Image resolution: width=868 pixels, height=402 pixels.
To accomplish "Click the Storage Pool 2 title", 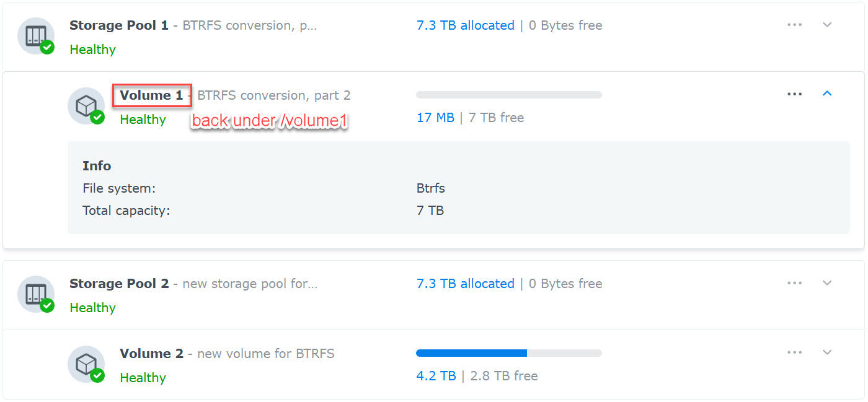I will click(x=119, y=284).
